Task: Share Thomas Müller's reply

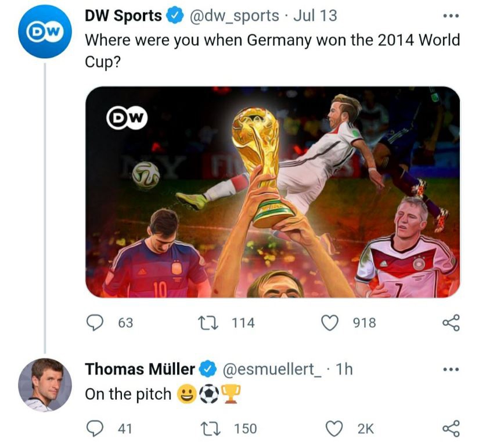Action: pyautogui.click(x=451, y=428)
